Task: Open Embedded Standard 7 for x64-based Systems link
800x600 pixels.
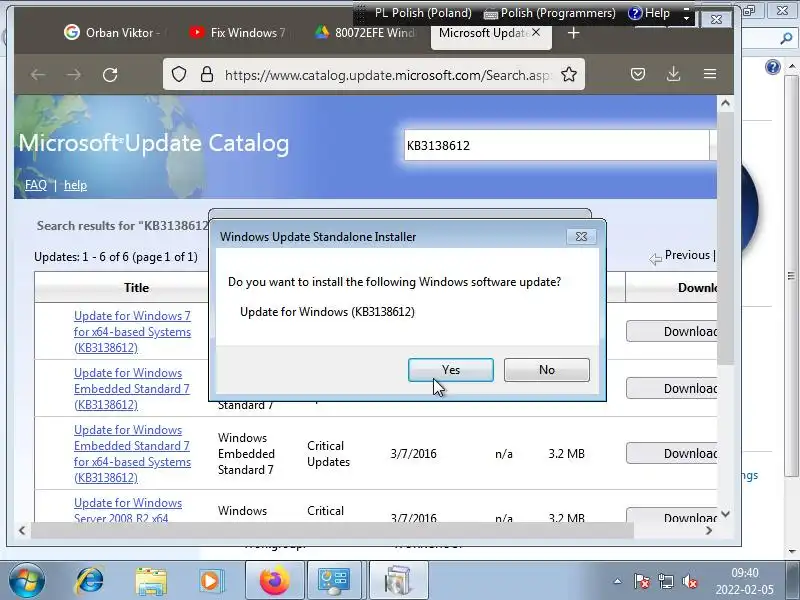Action: (x=132, y=454)
